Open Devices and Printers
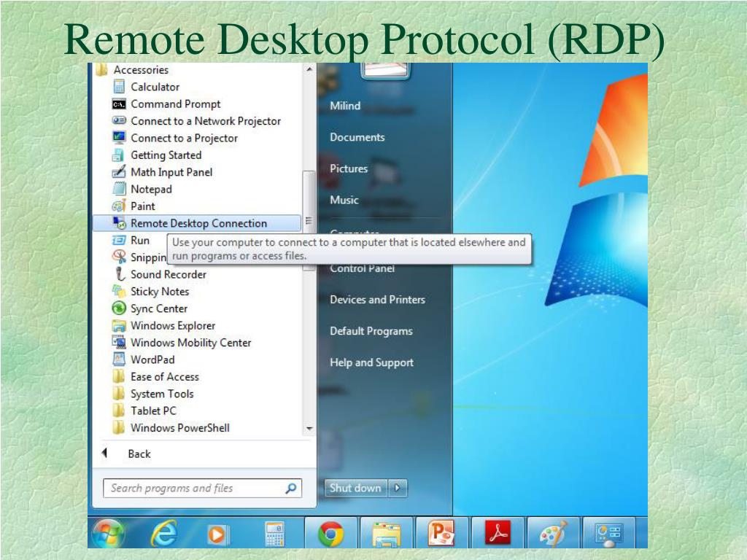Viewport: 747px width, 560px height. tap(377, 300)
